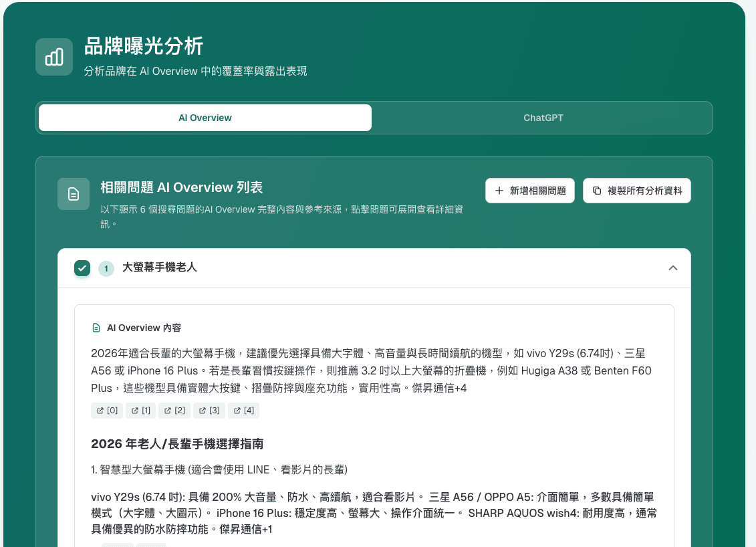Screen dimensions: 756x547
Task: Click the number 1 badge on the question
Action: pos(106,267)
